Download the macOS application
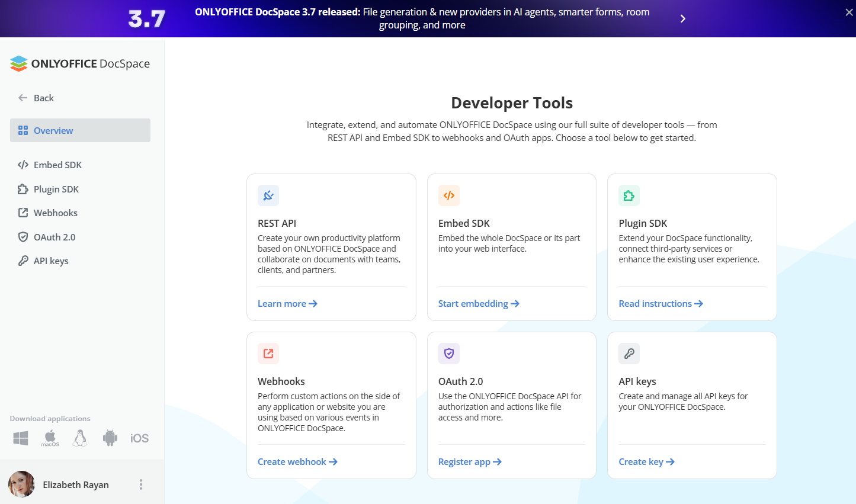The width and height of the screenshot is (856, 504). coord(50,438)
